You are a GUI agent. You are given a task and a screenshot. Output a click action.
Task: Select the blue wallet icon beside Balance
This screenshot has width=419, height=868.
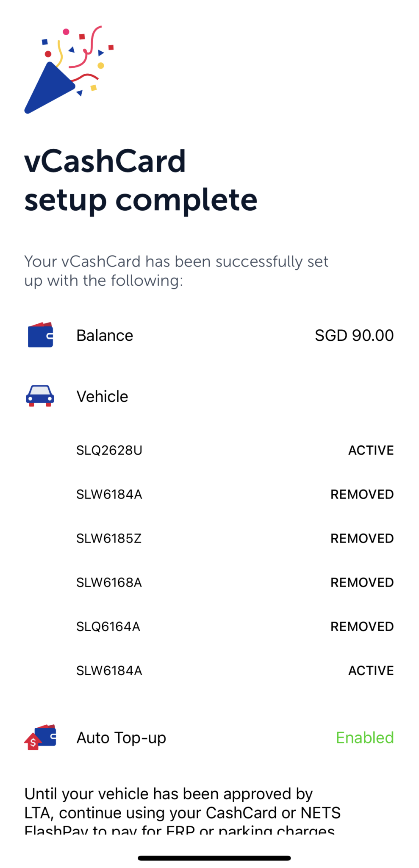[x=40, y=336]
